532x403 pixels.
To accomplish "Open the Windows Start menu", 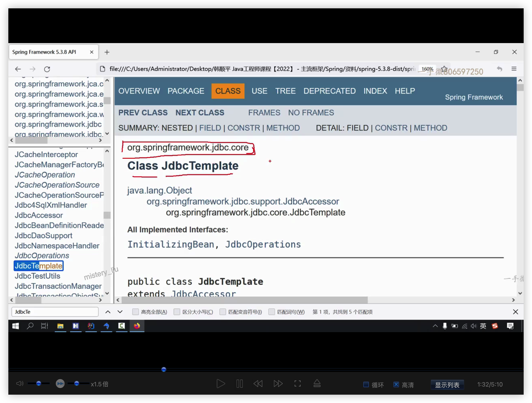I will tap(16, 326).
